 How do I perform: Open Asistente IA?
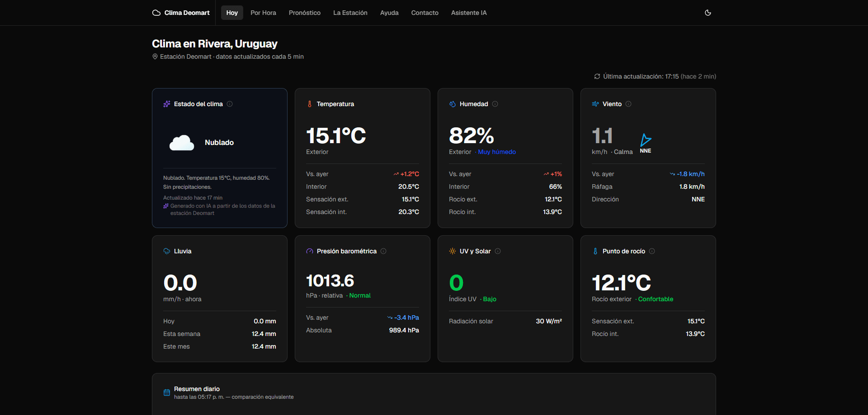[x=469, y=13]
